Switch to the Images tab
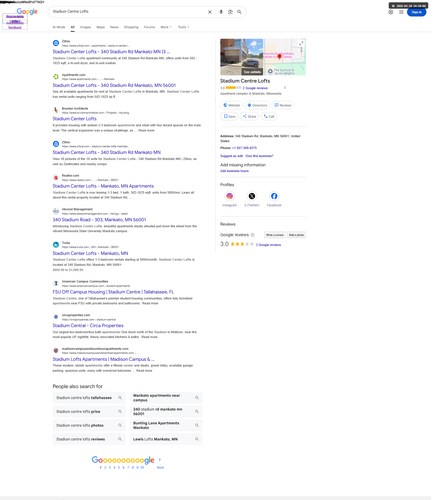 [85, 27]
